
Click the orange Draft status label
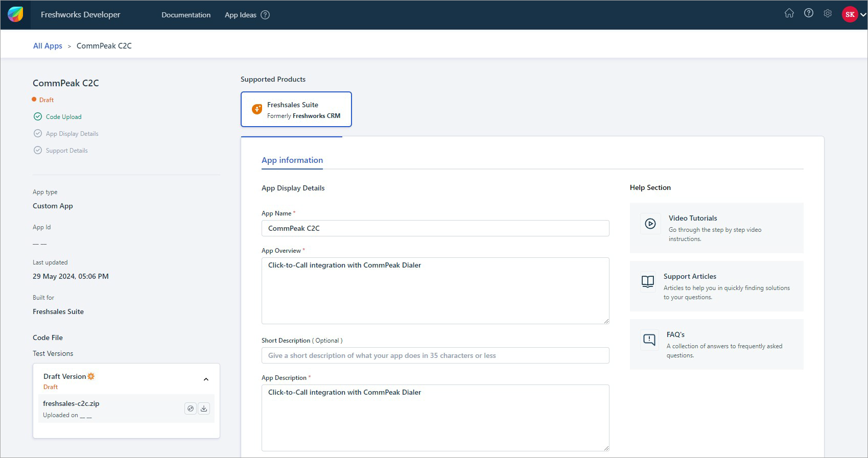[x=46, y=100]
